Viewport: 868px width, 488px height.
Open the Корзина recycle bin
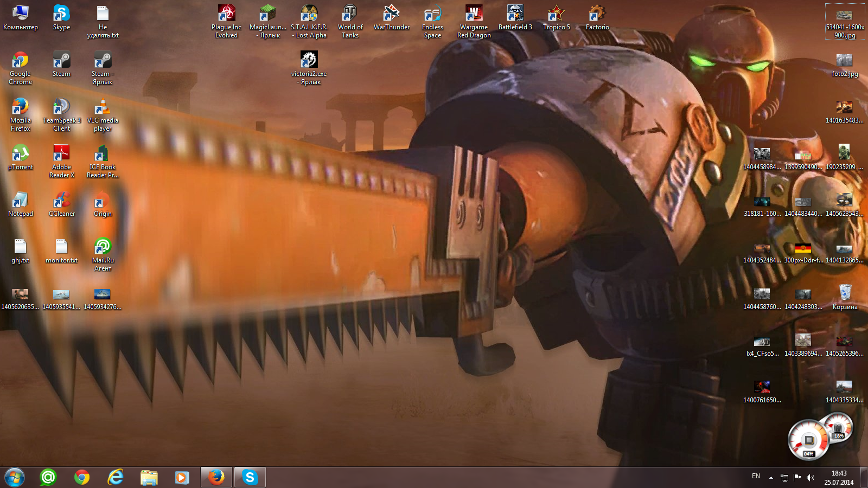[845, 297]
